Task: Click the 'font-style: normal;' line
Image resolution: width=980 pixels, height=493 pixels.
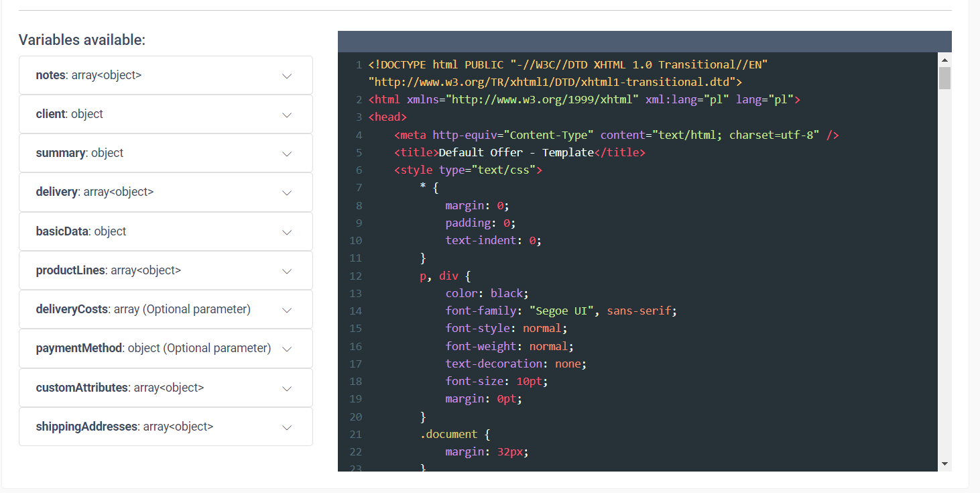Action: coord(507,328)
